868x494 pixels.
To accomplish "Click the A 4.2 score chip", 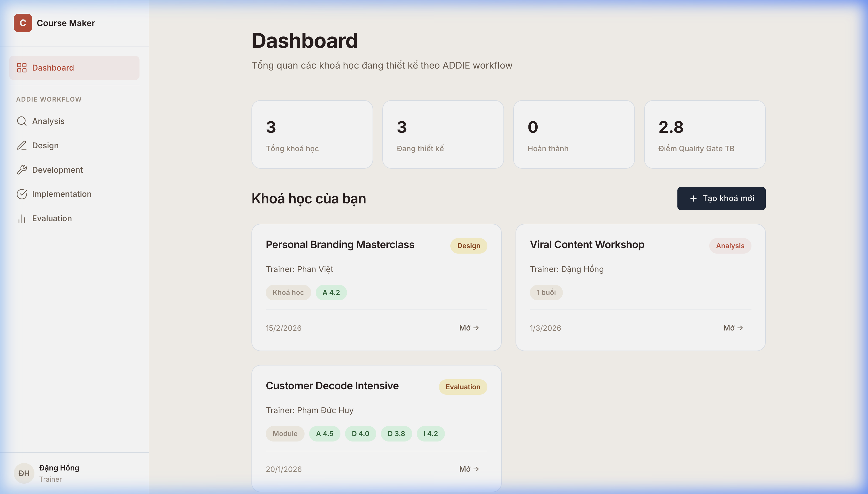I will click(331, 292).
